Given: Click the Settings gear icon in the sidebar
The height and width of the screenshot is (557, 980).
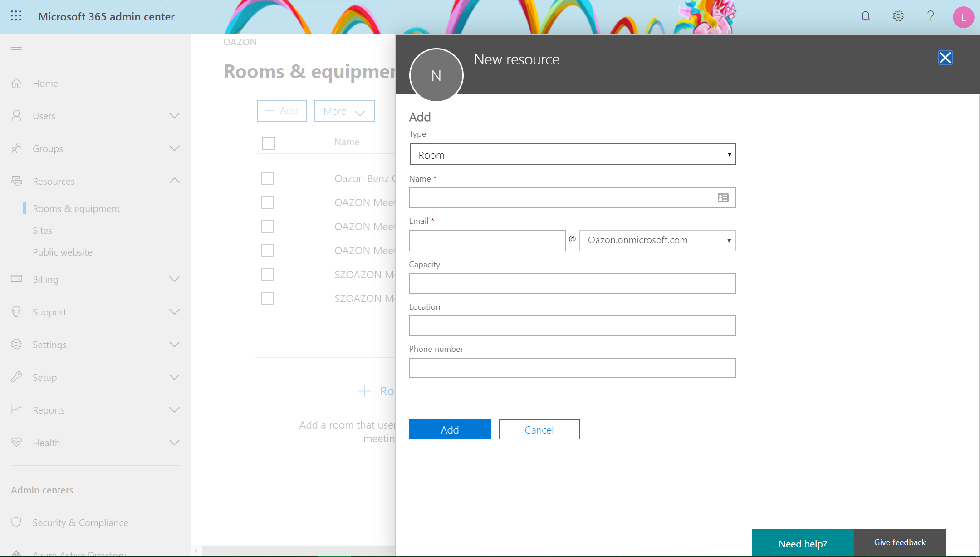Looking at the screenshot, I should click(16, 344).
